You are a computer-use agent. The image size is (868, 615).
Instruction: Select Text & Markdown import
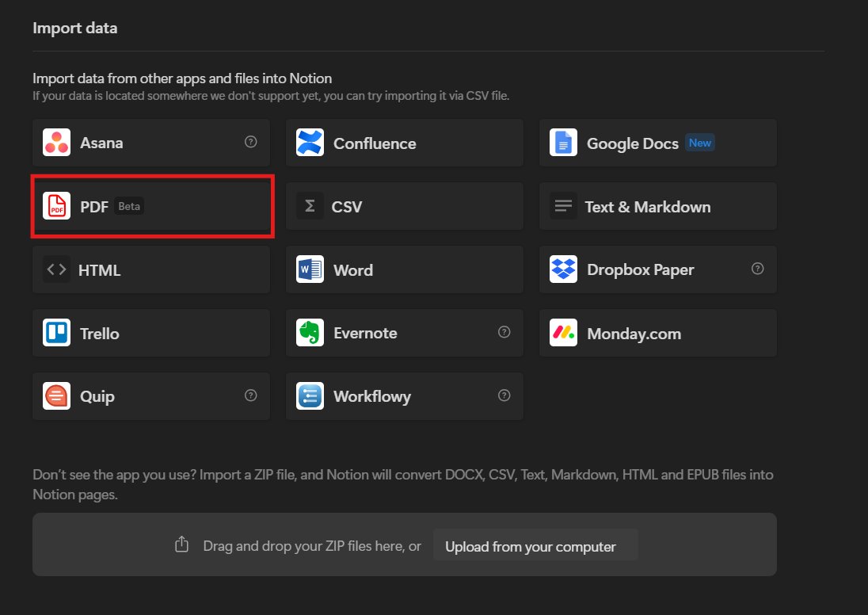(658, 206)
